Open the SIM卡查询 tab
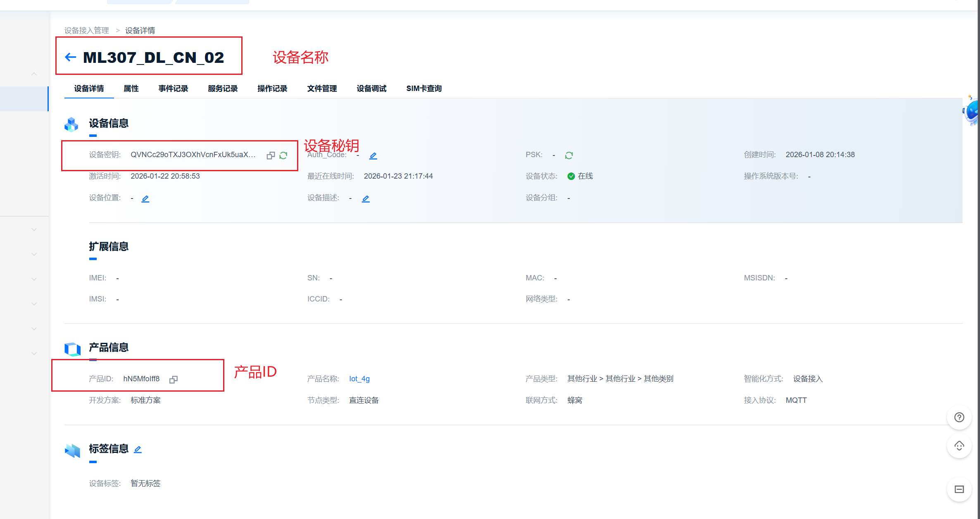Image resolution: width=980 pixels, height=519 pixels. (424, 88)
